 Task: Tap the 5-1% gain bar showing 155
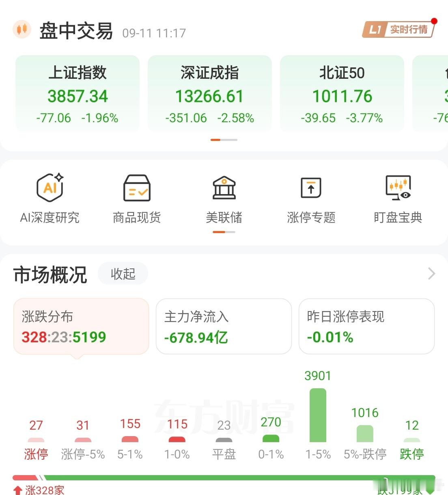(x=130, y=439)
